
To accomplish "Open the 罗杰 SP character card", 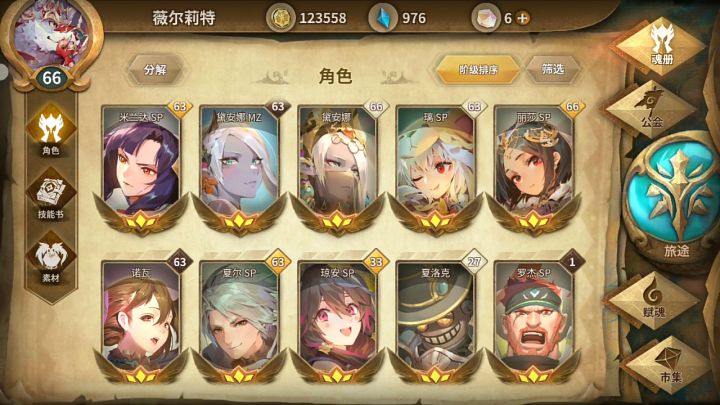I will coord(533,321).
